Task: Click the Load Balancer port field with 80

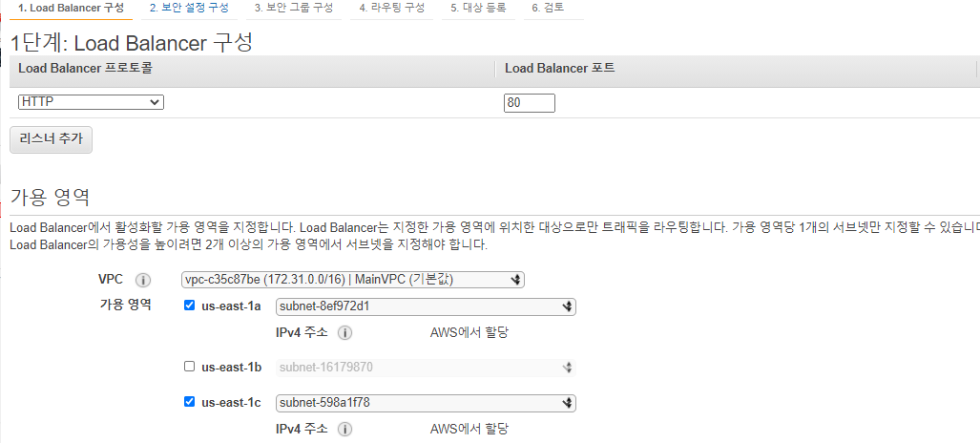Action: click(x=530, y=103)
